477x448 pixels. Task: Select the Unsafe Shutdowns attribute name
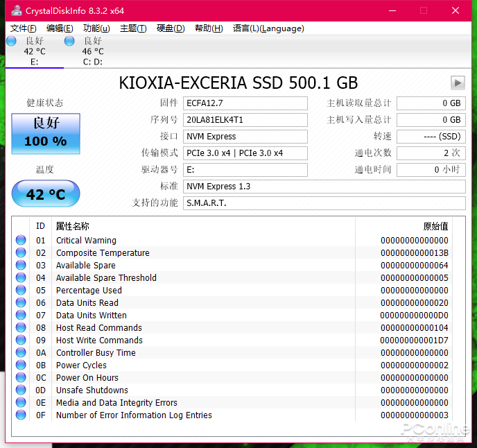click(92, 390)
